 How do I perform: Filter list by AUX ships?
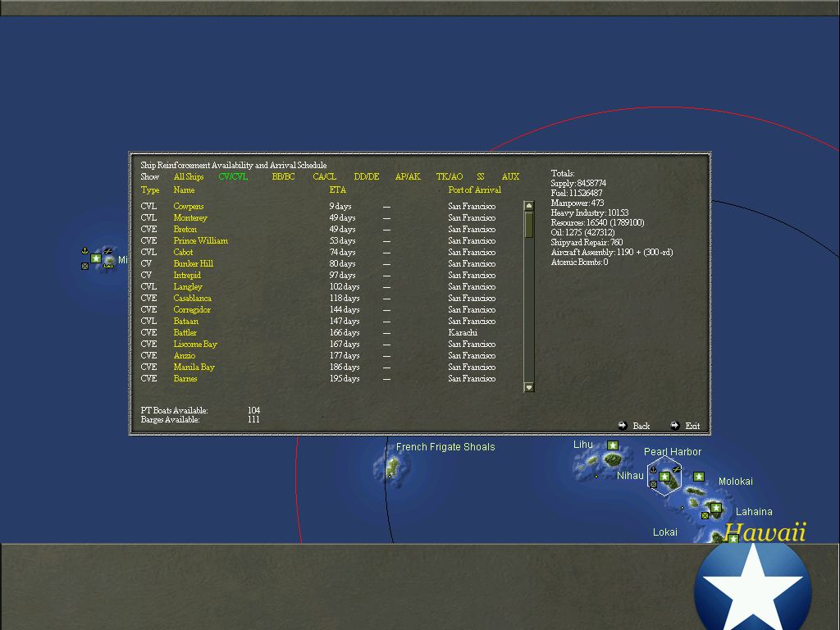click(x=510, y=177)
